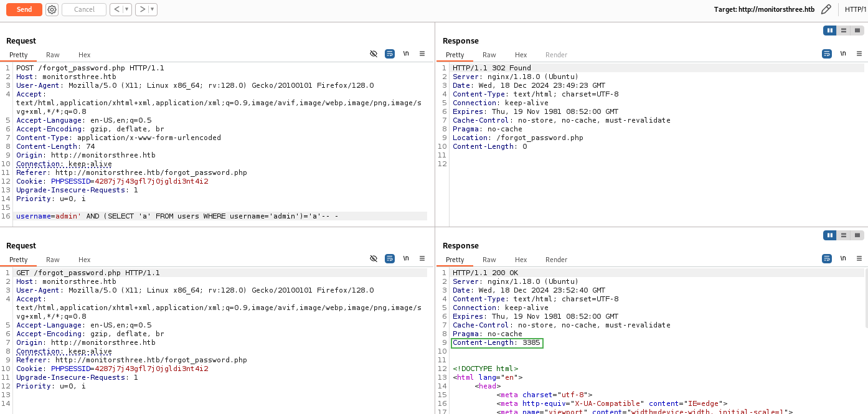The height and width of the screenshot is (414, 868).
Task: Open Render tab in 200 OK response panel
Action: point(557,260)
